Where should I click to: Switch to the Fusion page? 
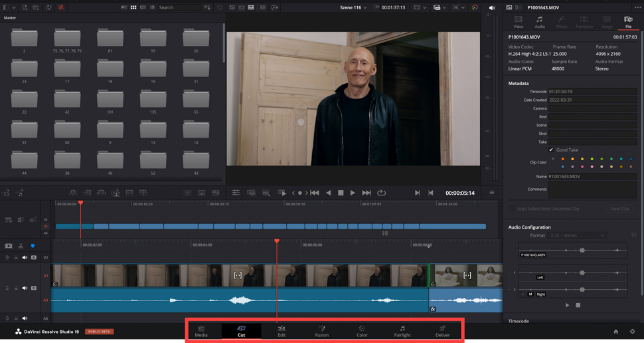click(x=321, y=330)
